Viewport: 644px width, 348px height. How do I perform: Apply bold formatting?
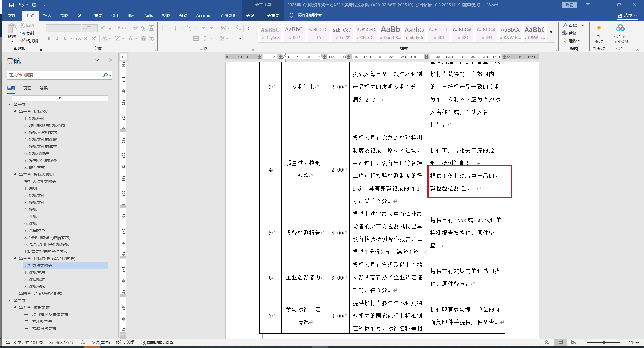tap(49, 38)
